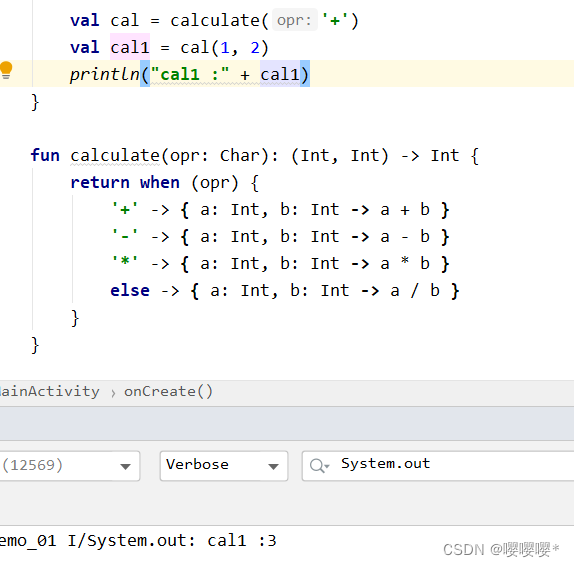Click the "cal1 :" string literal
574x567 pixels.
[x=190, y=75]
